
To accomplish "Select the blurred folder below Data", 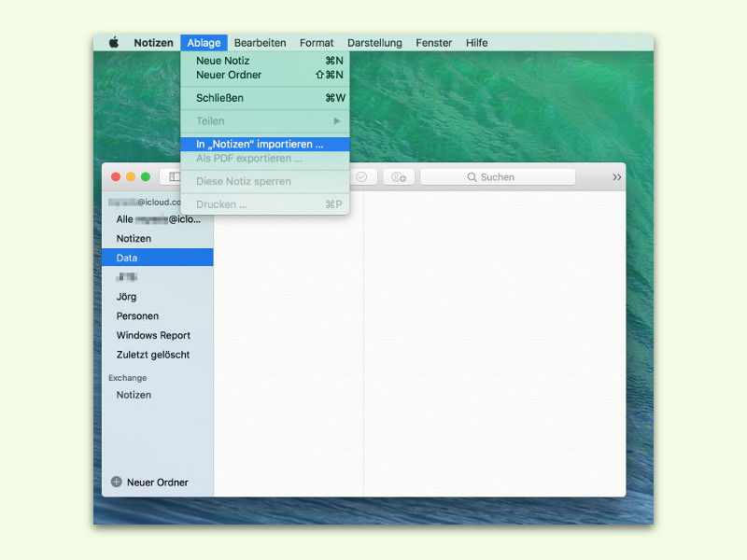I will pos(158,277).
